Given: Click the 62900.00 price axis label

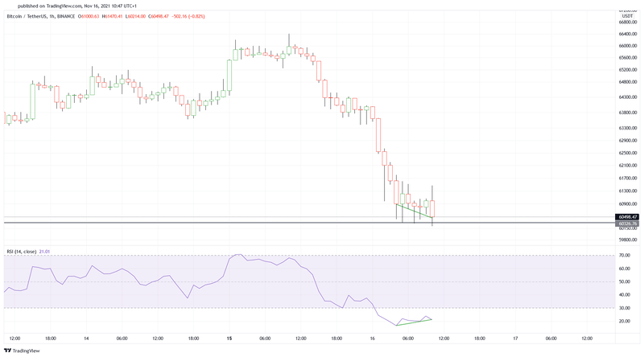Looking at the screenshot, I should (x=628, y=141).
